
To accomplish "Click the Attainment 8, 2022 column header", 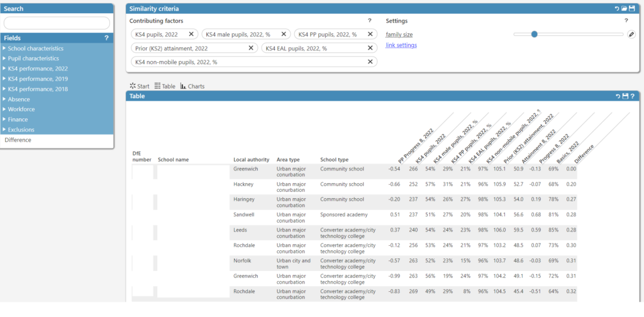I will (538, 146).
